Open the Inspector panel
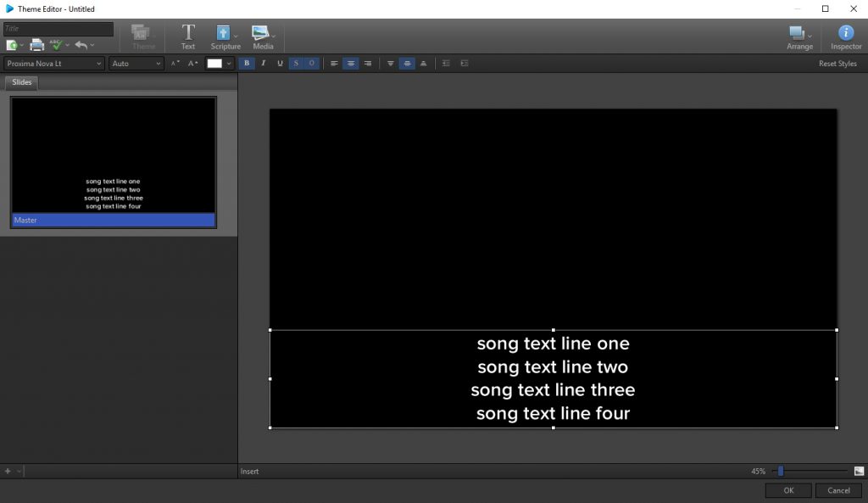 click(x=844, y=36)
